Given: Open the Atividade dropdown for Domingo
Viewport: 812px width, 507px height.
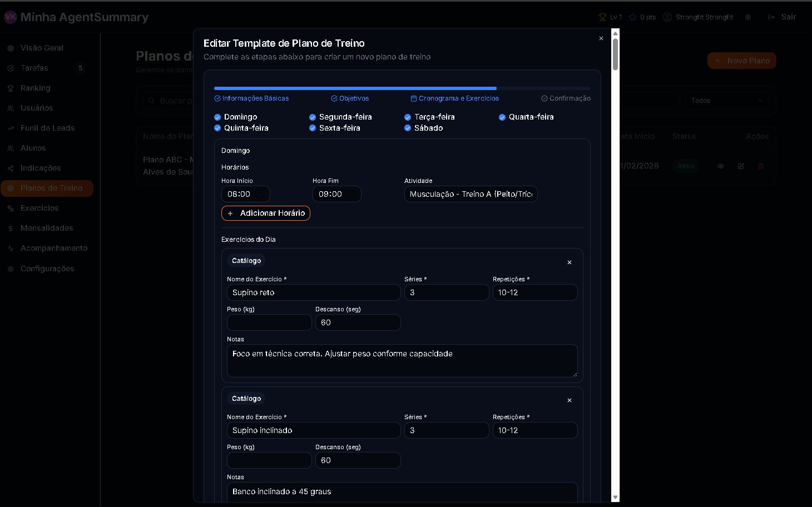Looking at the screenshot, I should [471, 194].
